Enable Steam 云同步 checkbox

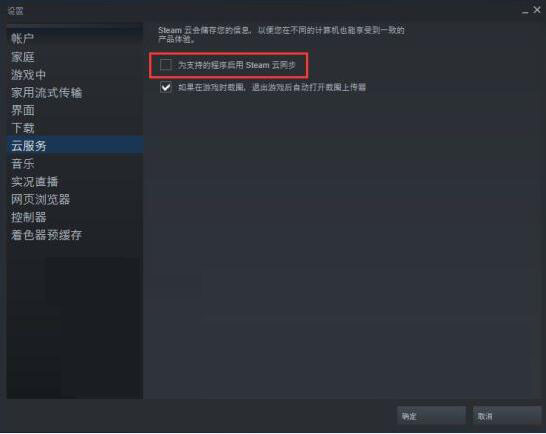(166, 65)
